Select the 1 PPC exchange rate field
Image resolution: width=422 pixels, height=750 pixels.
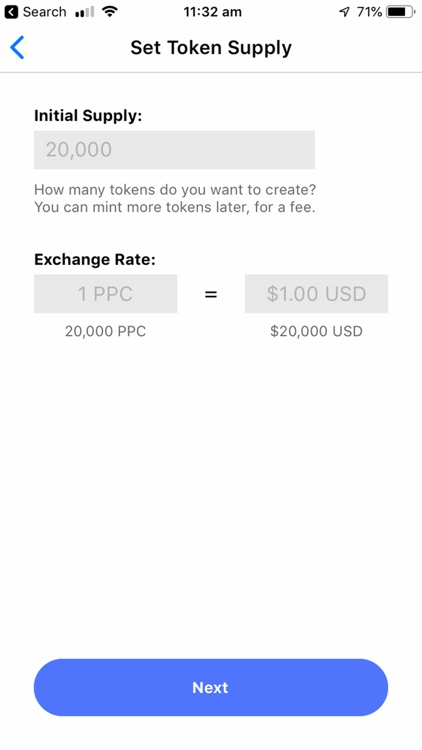105,294
